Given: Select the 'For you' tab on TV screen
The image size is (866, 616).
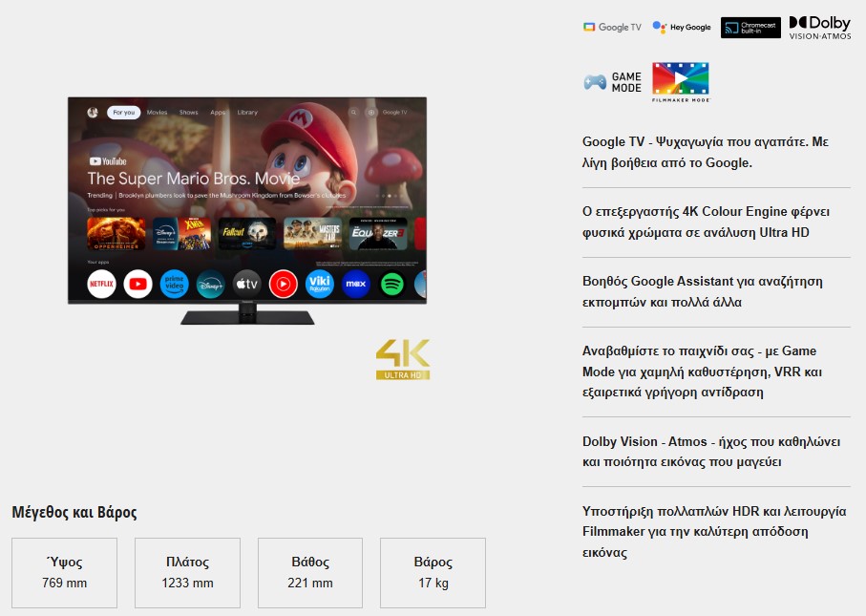Looking at the screenshot, I should (123, 113).
